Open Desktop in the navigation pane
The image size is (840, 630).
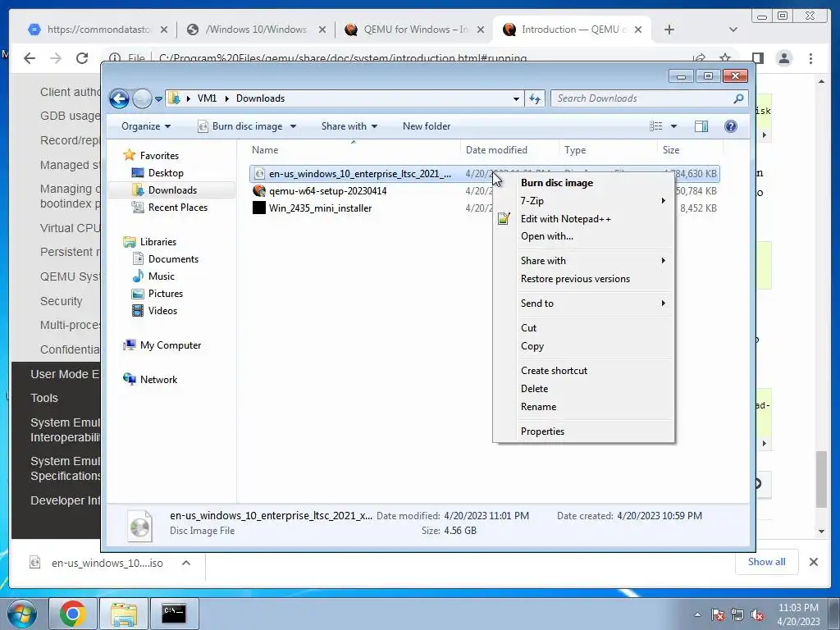[x=158, y=173]
